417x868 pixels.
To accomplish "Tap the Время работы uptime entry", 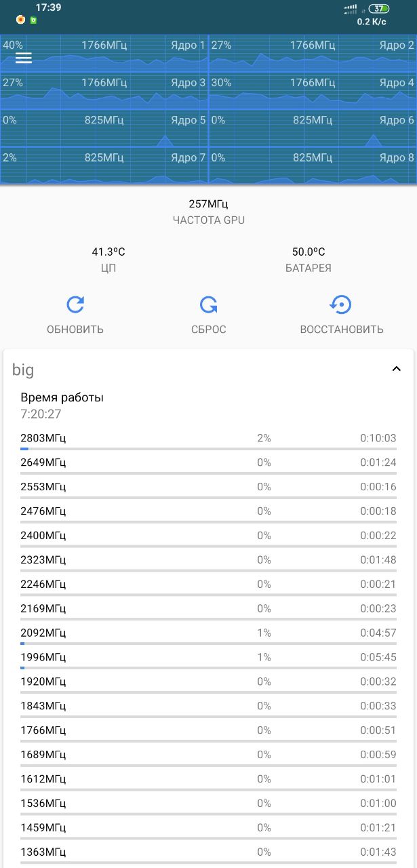I will [x=62, y=406].
